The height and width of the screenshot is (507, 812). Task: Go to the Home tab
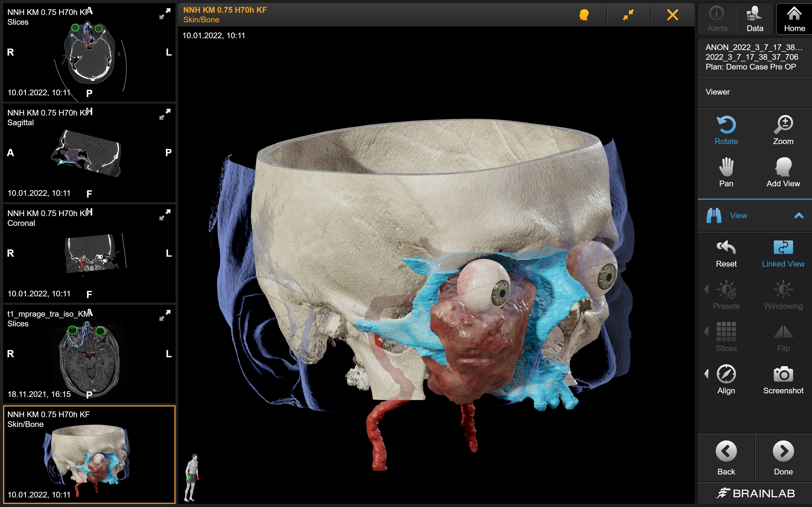coord(794,19)
